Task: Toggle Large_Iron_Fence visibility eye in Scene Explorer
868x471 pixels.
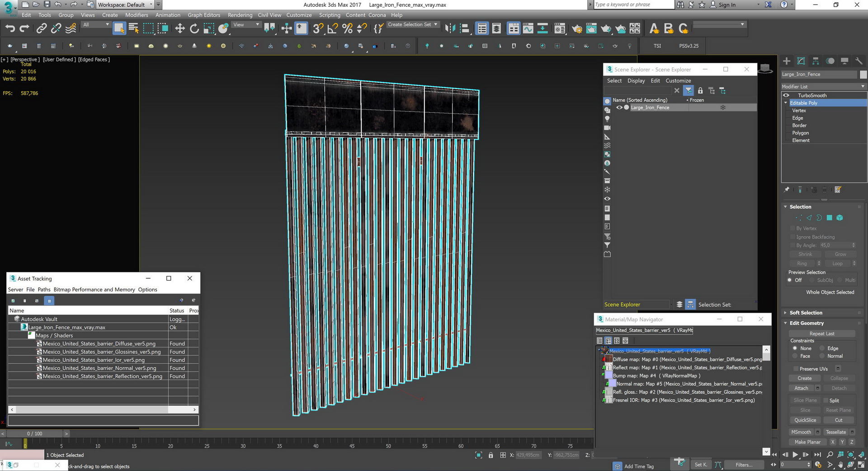Action: 619,108
